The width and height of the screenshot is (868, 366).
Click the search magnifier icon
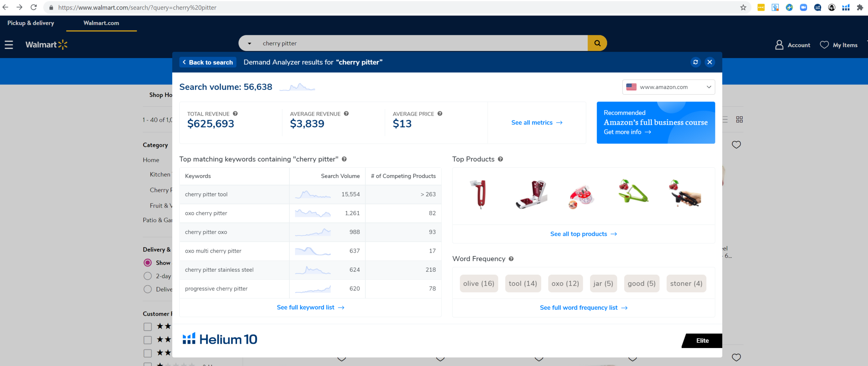[x=597, y=43]
